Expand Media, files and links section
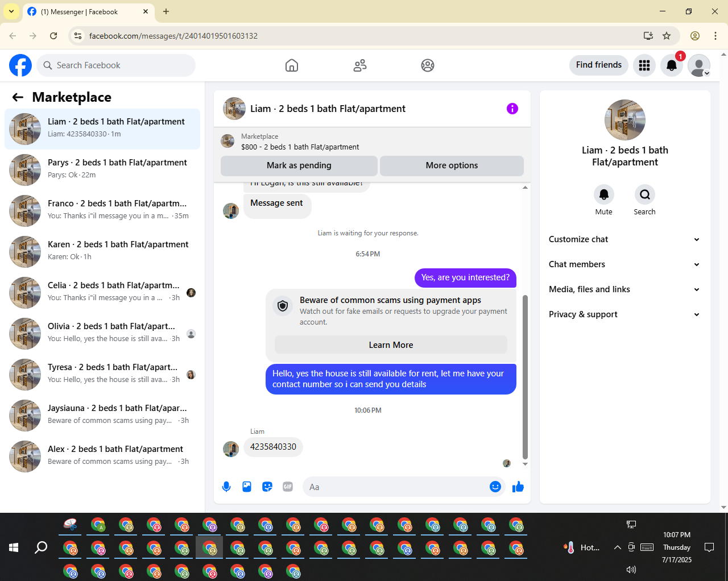 pyautogui.click(x=624, y=289)
